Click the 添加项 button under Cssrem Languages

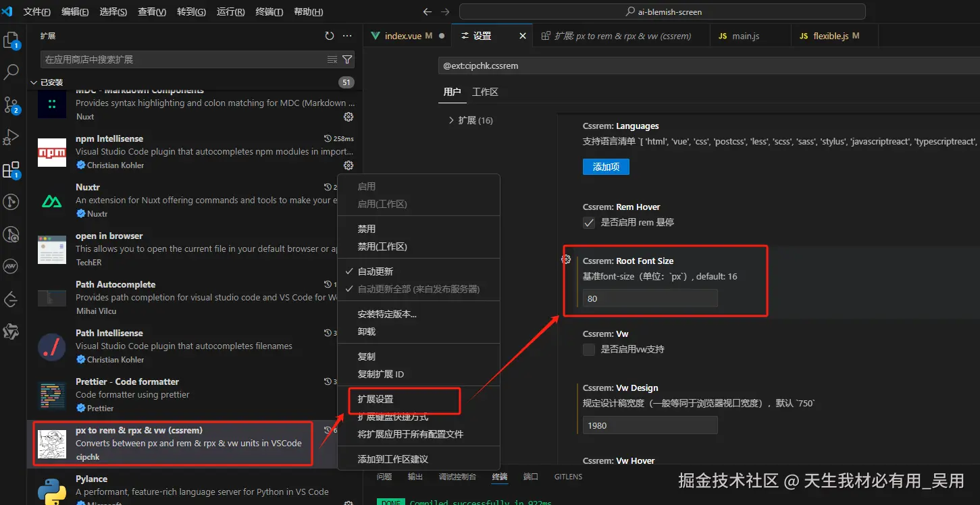[605, 166]
